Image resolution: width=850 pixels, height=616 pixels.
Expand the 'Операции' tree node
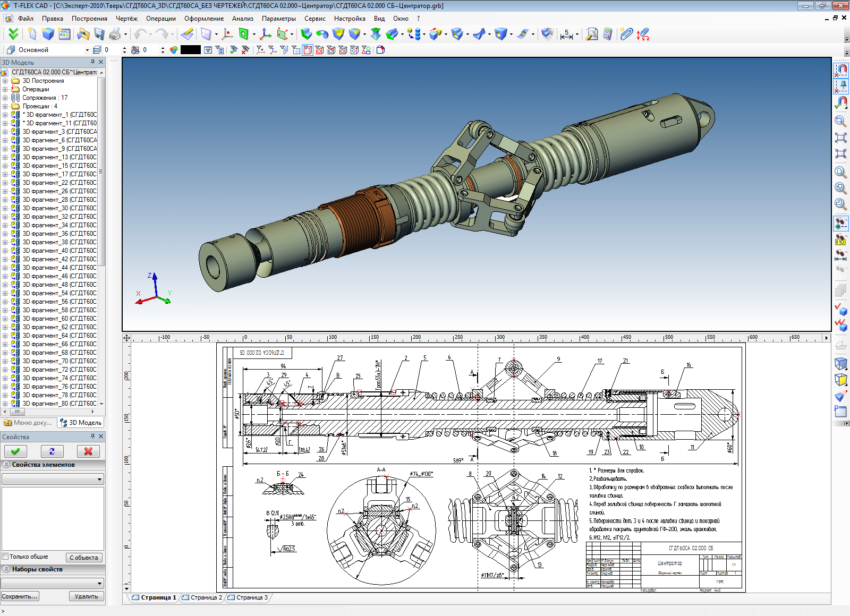5,89
